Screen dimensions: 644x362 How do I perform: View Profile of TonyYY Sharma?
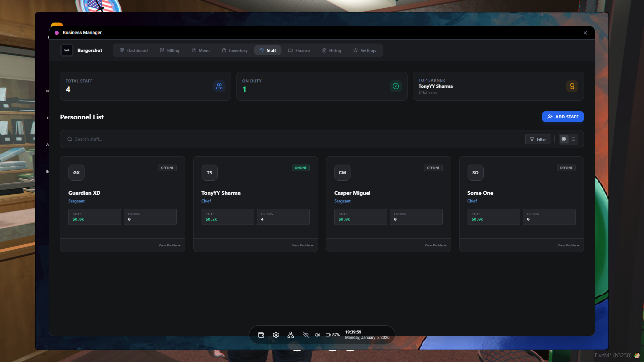tap(302, 245)
